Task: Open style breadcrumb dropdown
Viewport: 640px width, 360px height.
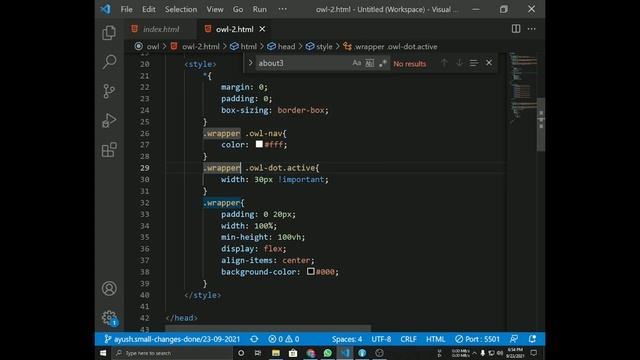Action: pos(324,47)
